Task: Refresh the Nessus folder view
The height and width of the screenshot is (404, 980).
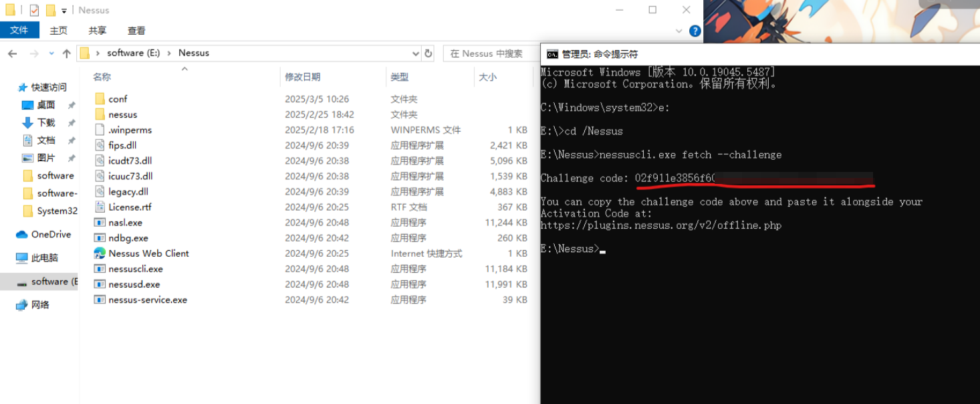Action: (x=428, y=54)
